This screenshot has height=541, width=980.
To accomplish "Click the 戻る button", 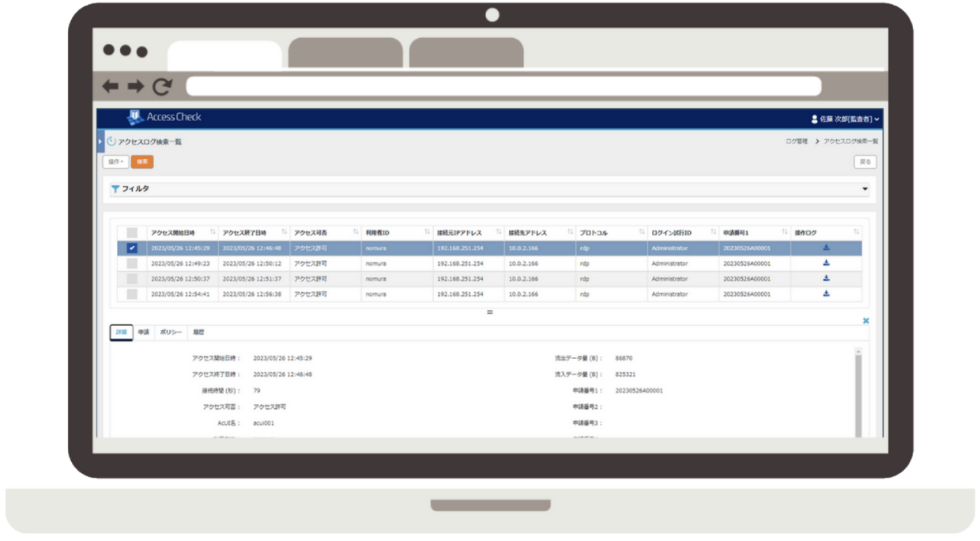I will tap(865, 161).
